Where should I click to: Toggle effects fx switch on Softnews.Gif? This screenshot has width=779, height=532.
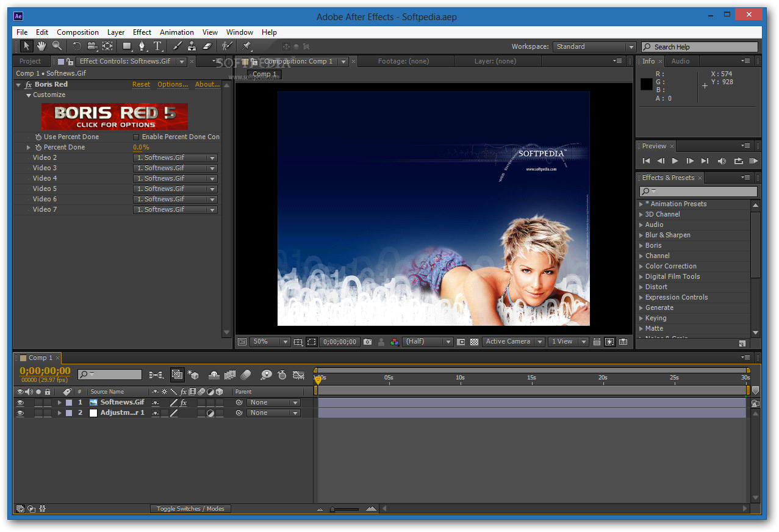184,403
